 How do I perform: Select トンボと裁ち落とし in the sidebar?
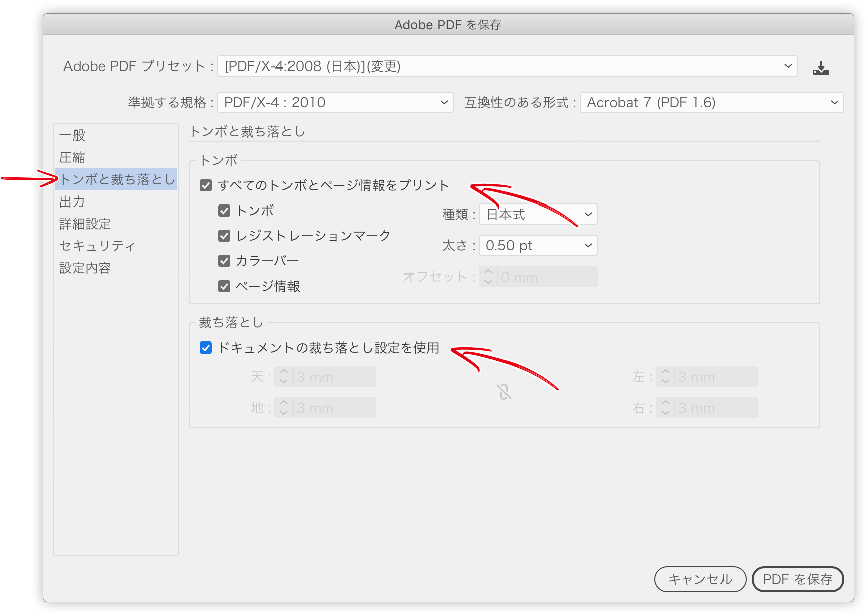tap(115, 179)
